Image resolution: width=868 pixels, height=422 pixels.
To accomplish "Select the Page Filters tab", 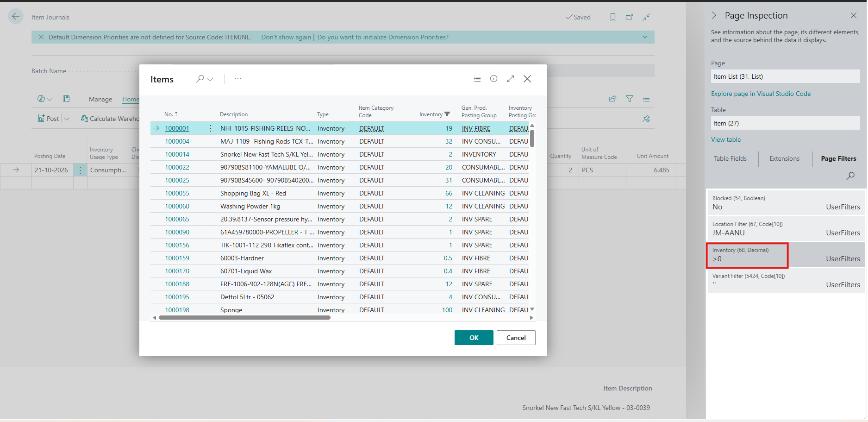I will pyautogui.click(x=838, y=158).
